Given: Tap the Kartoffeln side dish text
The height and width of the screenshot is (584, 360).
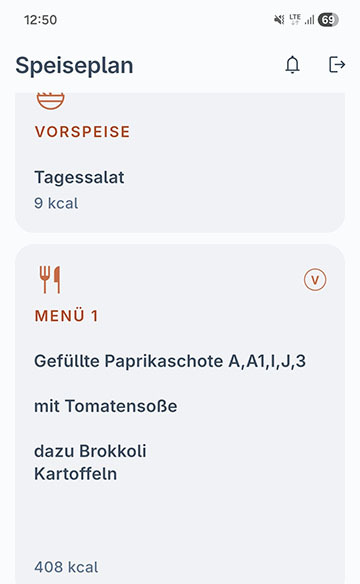Looking at the screenshot, I should [x=76, y=474].
